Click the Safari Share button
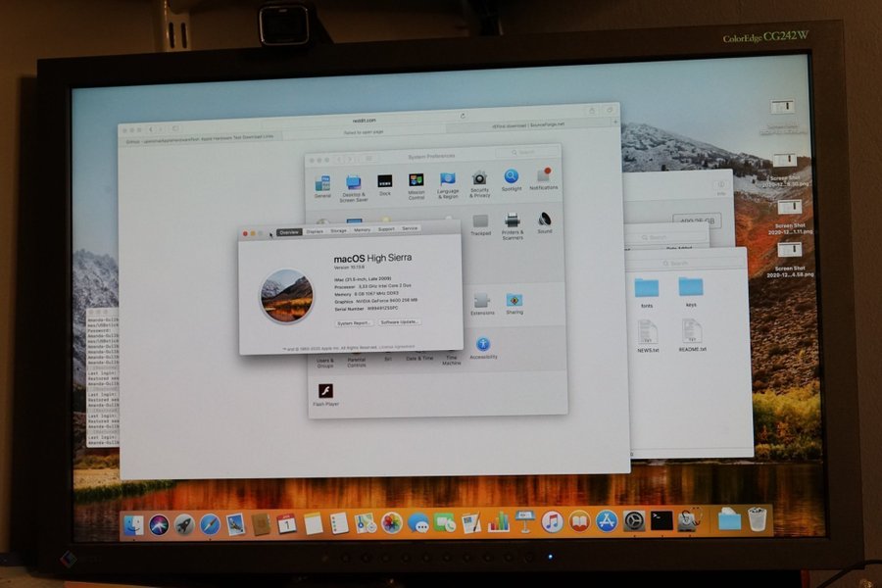 tap(592, 111)
